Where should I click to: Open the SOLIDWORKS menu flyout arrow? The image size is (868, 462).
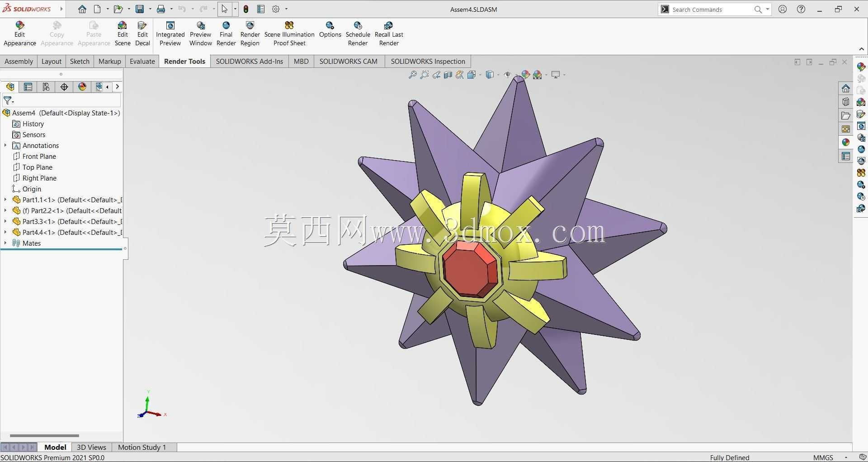click(x=61, y=9)
